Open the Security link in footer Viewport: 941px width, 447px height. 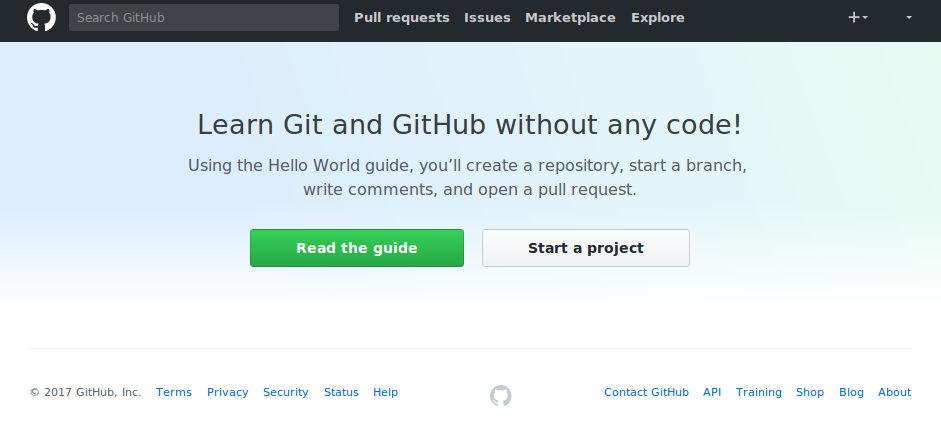pos(286,392)
